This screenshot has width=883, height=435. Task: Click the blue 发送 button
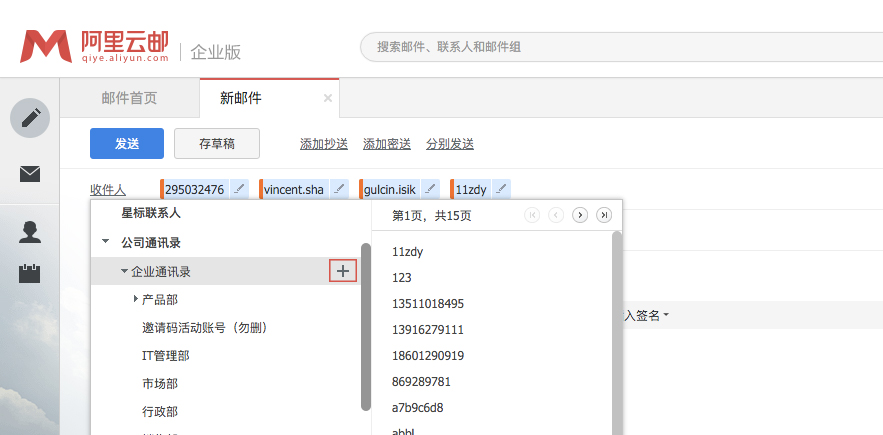click(127, 143)
